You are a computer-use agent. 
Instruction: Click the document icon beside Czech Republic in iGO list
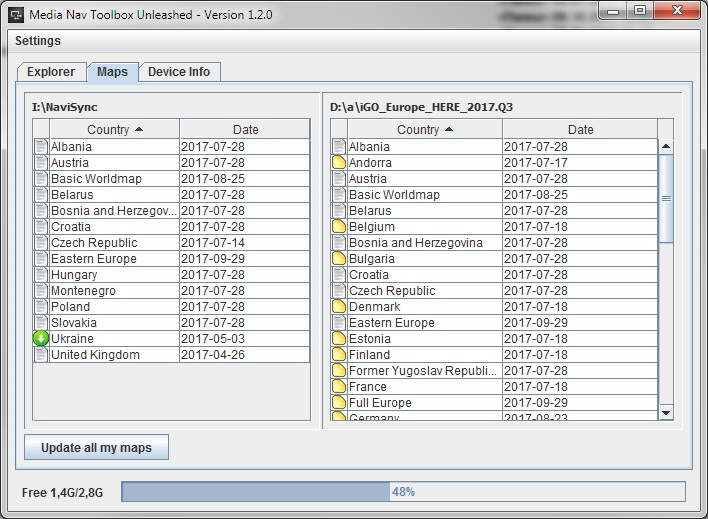click(339, 290)
